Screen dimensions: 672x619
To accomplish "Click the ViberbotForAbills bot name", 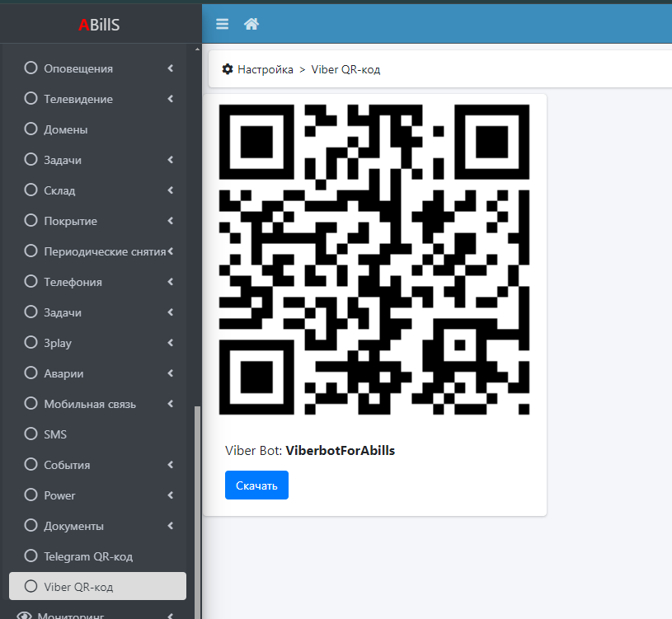I will click(341, 450).
